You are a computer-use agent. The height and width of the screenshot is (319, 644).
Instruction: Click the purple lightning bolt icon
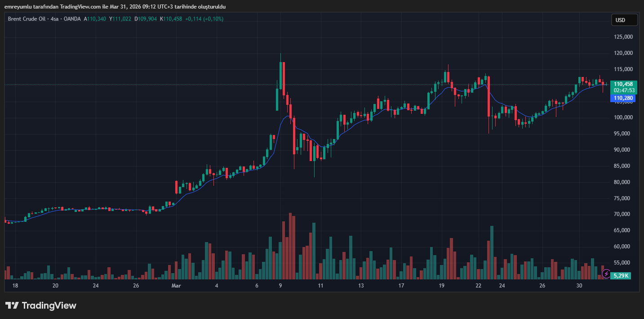tap(606, 274)
